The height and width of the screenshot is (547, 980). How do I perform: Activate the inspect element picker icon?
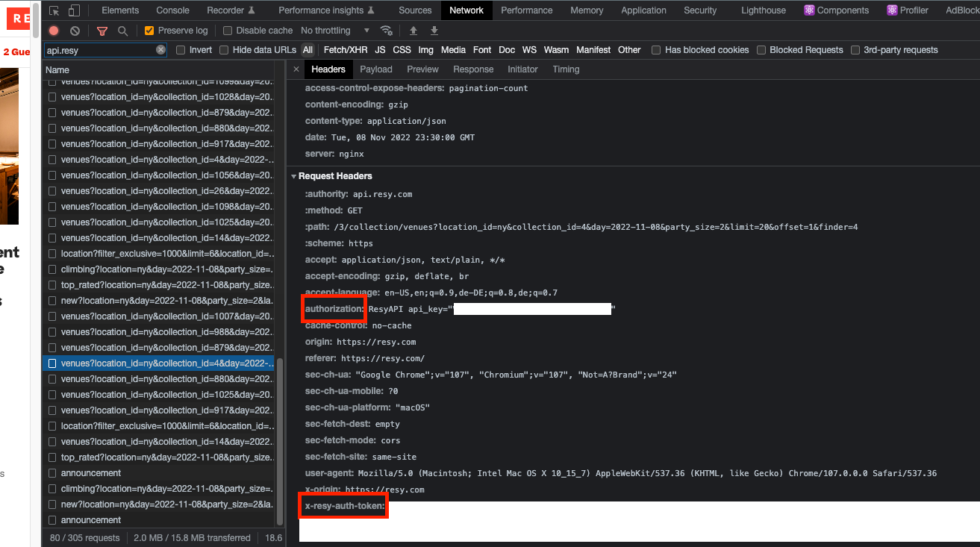[x=54, y=10]
